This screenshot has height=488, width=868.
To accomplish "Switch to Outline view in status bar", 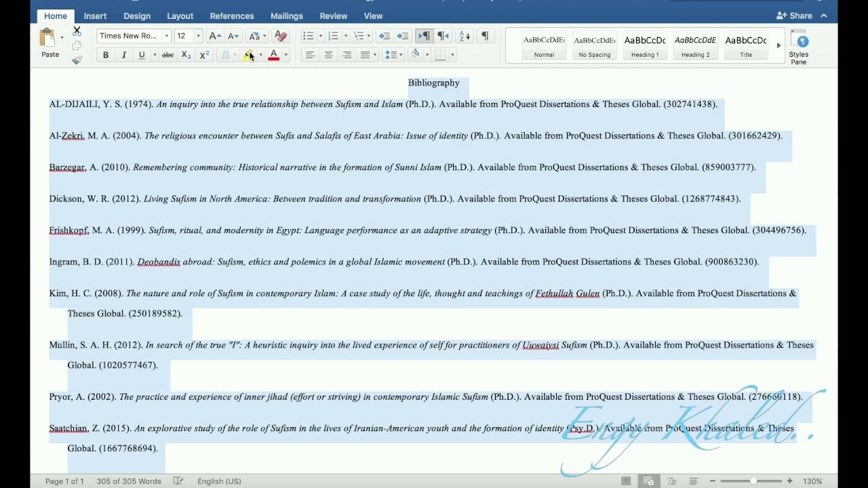I will [x=671, y=481].
